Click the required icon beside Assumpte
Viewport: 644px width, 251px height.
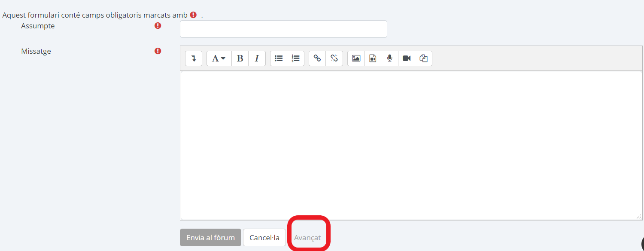158,26
